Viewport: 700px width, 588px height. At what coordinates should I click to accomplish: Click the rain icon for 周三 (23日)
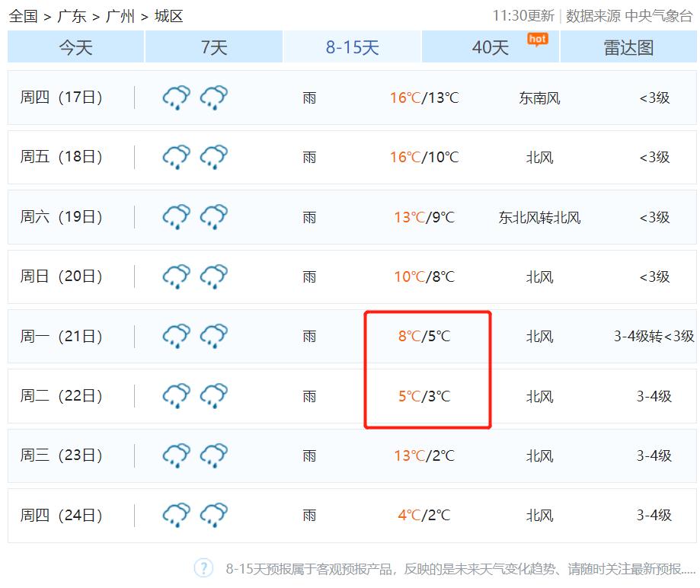point(176,455)
